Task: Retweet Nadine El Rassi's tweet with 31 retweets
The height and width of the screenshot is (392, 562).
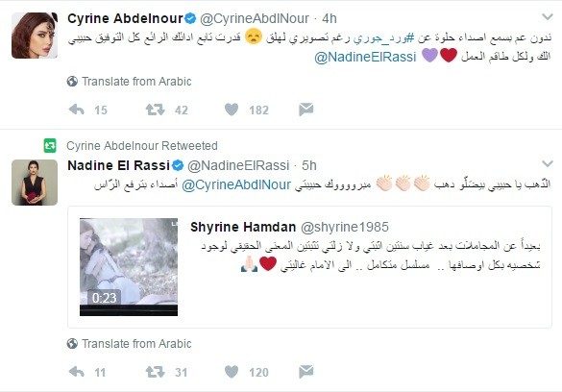Action: point(156,372)
